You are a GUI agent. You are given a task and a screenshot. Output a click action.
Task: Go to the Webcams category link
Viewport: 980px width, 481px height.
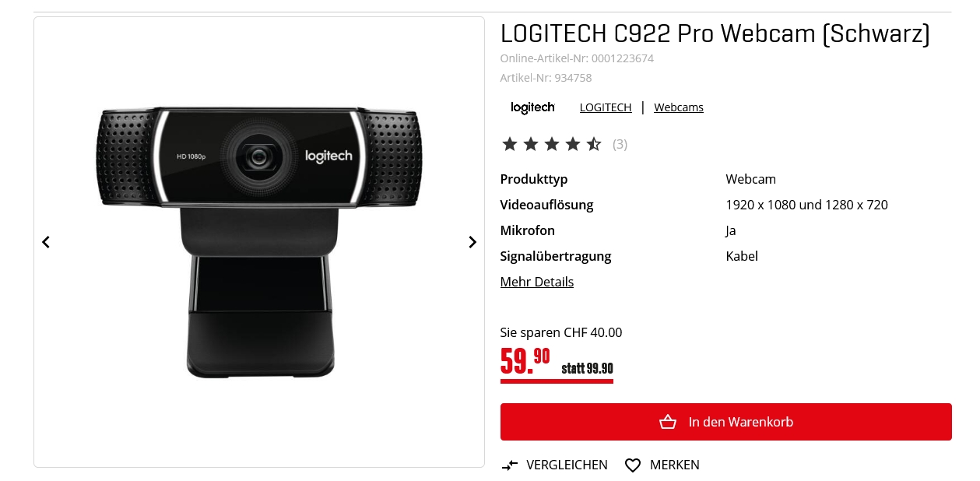(x=679, y=107)
